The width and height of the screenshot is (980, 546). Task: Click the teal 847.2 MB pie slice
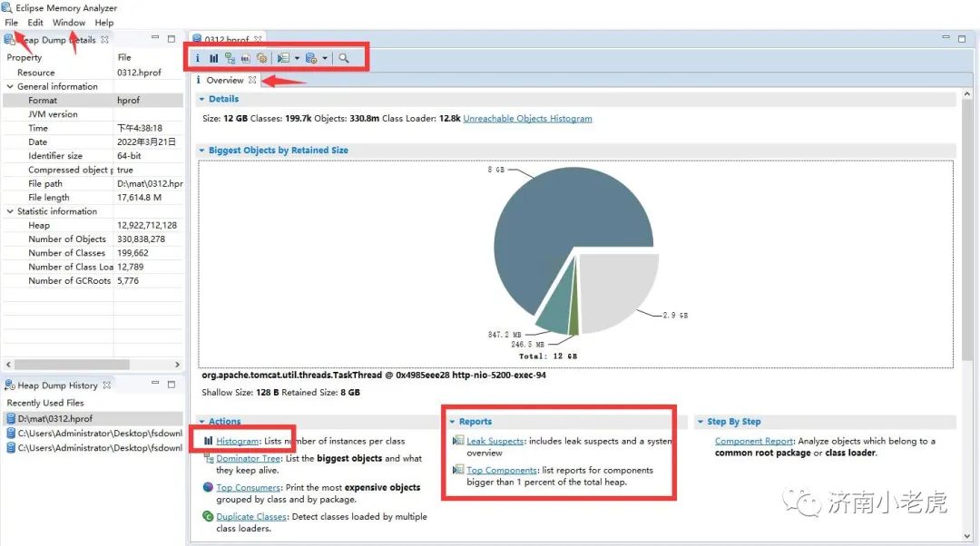pyautogui.click(x=556, y=307)
